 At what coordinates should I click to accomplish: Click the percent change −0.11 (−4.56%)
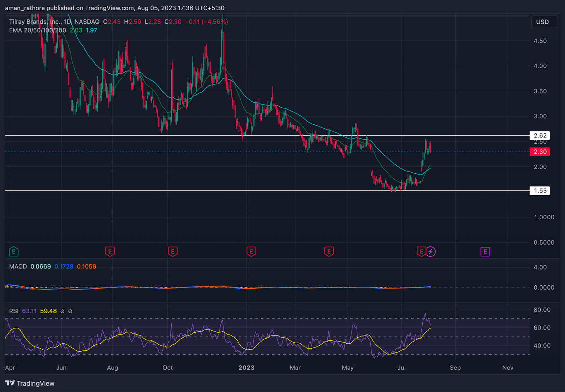pyautogui.click(x=207, y=22)
